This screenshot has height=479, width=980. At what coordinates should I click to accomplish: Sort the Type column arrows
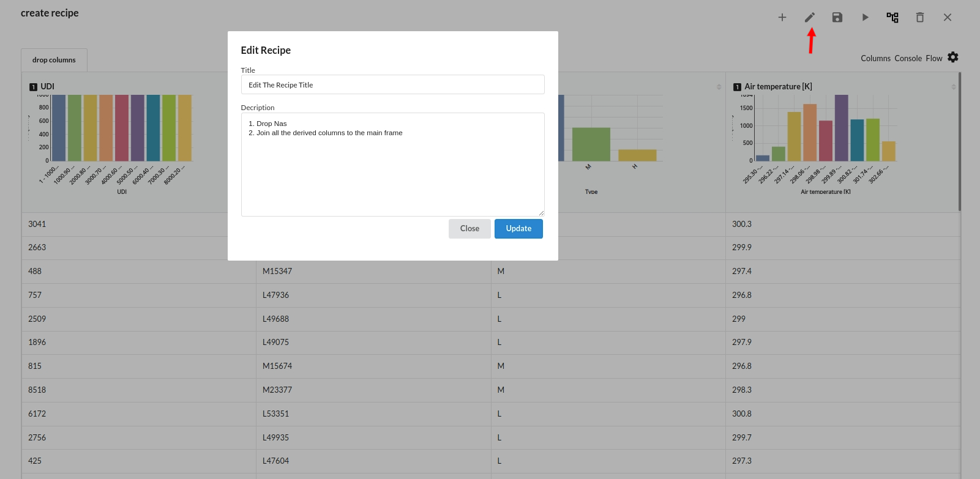tap(719, 87)
